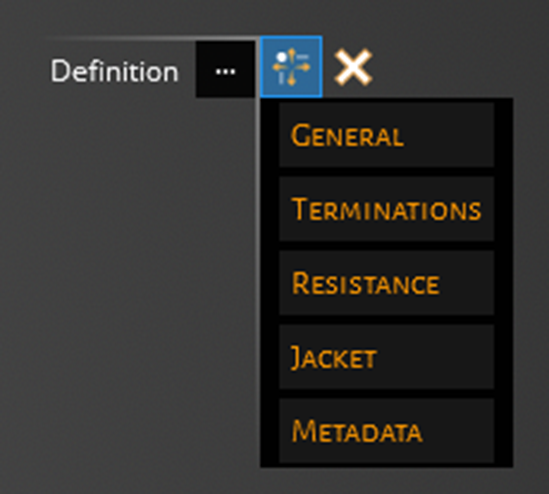Clear the definition with the X icon
Image resolution: width=549 pixels, height=494 pixels.
(x=353, y=67)
